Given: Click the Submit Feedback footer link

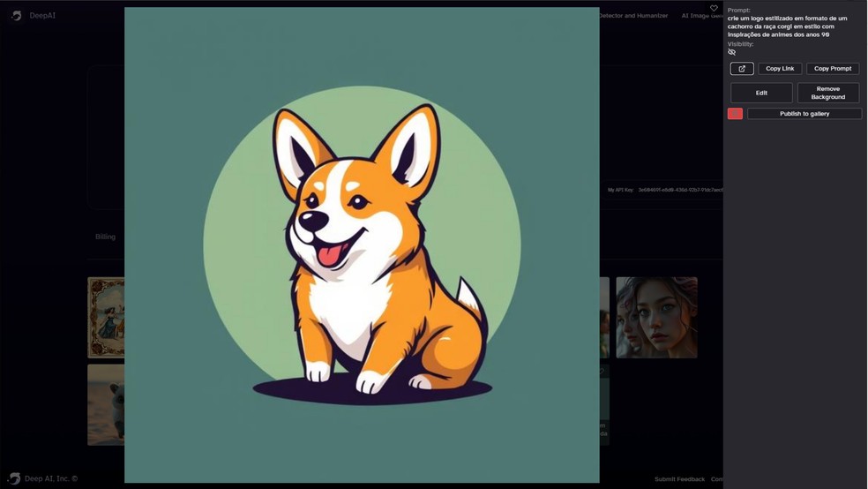Looking at the screenshot, I should click(679, 479).
